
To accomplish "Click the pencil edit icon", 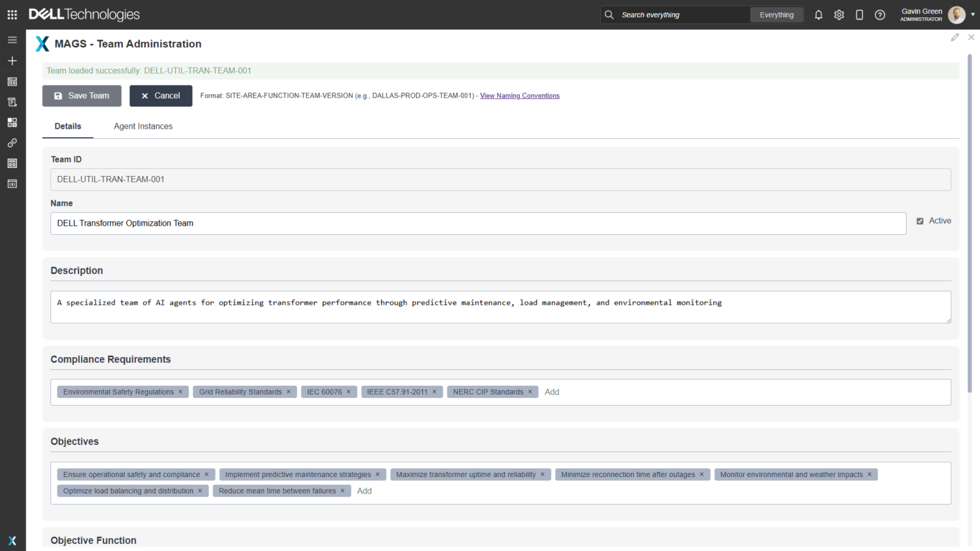I will 954,38.
